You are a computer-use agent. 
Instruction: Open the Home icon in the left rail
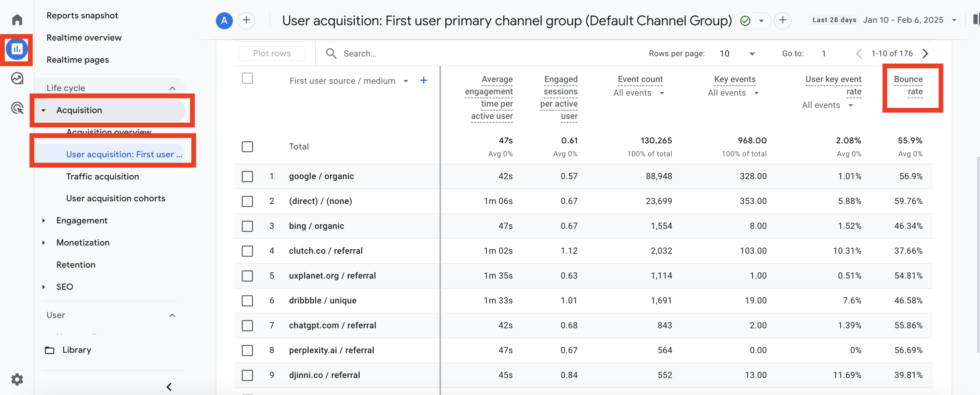pos(17,19)
